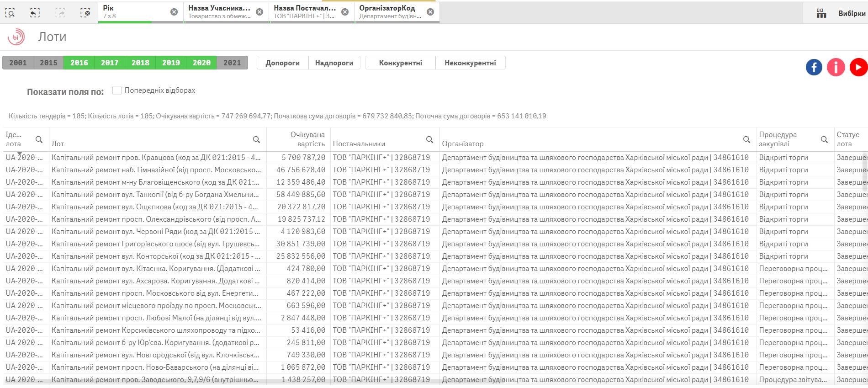Open the red info icon

click(836, 67)
